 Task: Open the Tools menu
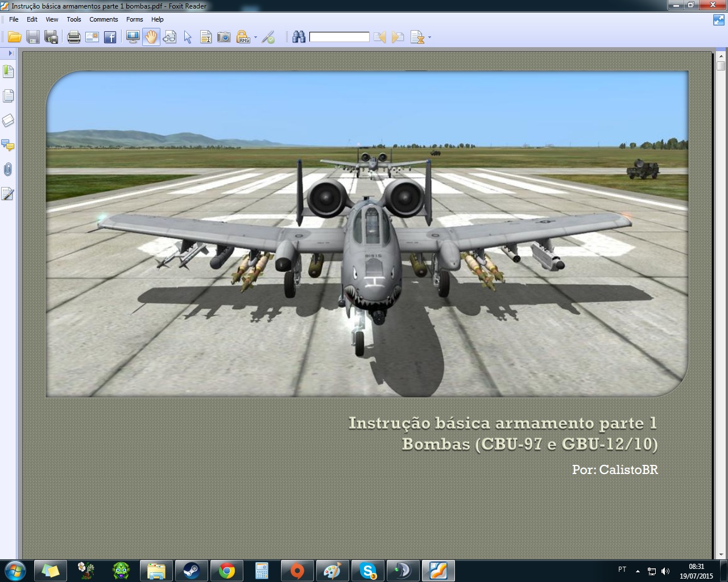[x=74, y=19]
